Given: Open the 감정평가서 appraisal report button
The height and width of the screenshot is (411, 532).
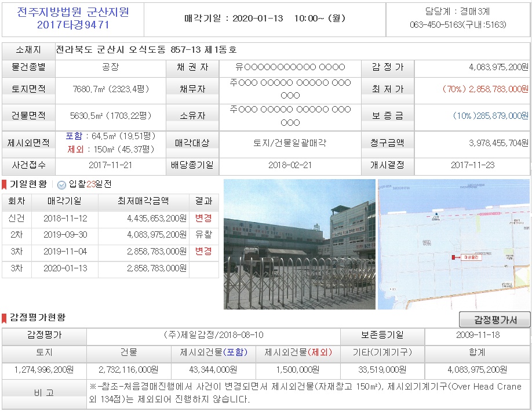Looking at the screenshot, I should [x=494, y=319].
